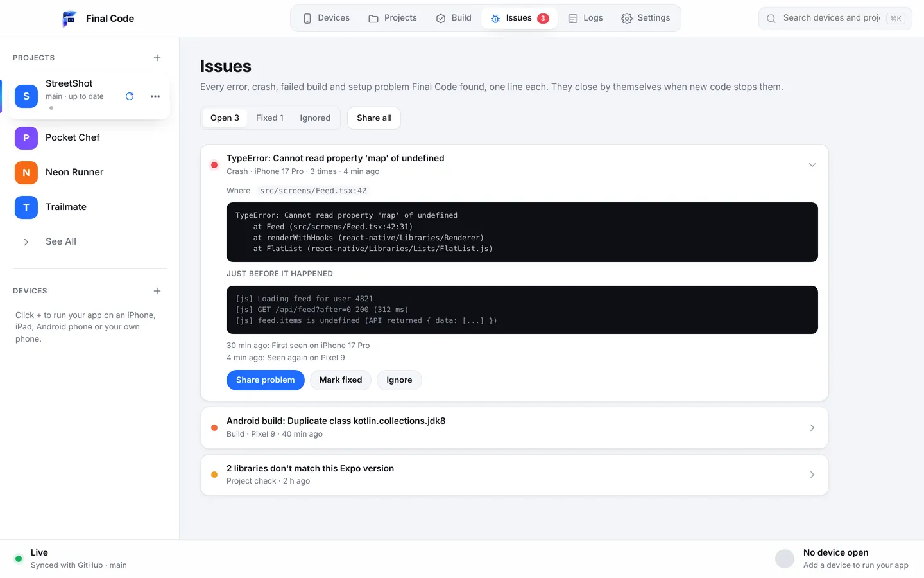The width and height of the screenshot is (924, 578).
Task: Click the 'No device open' status text
Action: (x=835, y=553)
